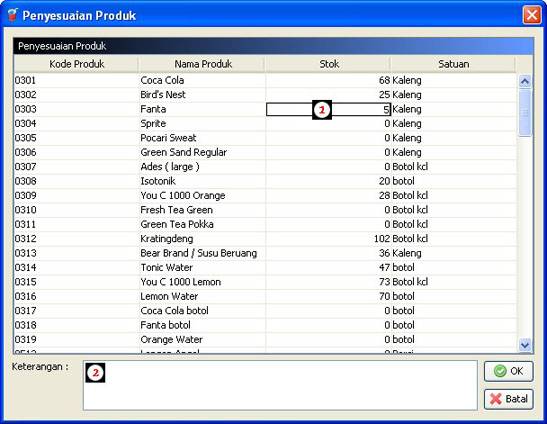Click product code 0308
This screenshot has width=547, height=424.
tap(25, 181)
